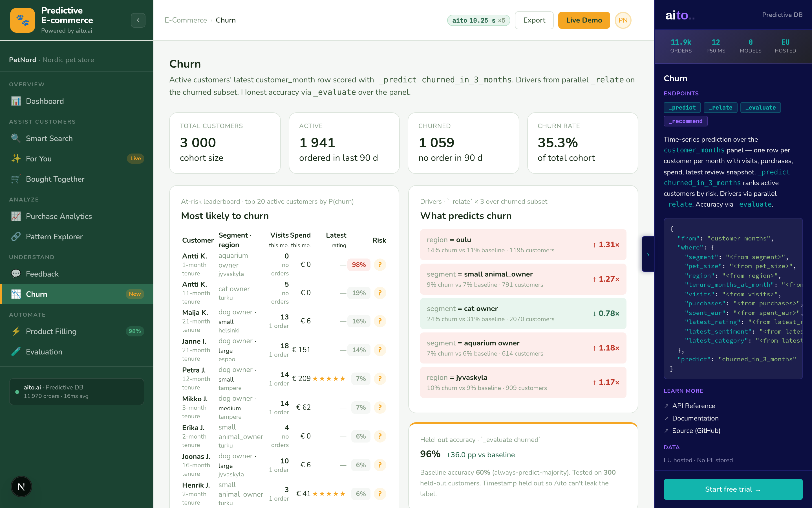Viewport: 812px width, 508px height.
Task: Collapse the right info panel arrow
Action: (648, 254)
